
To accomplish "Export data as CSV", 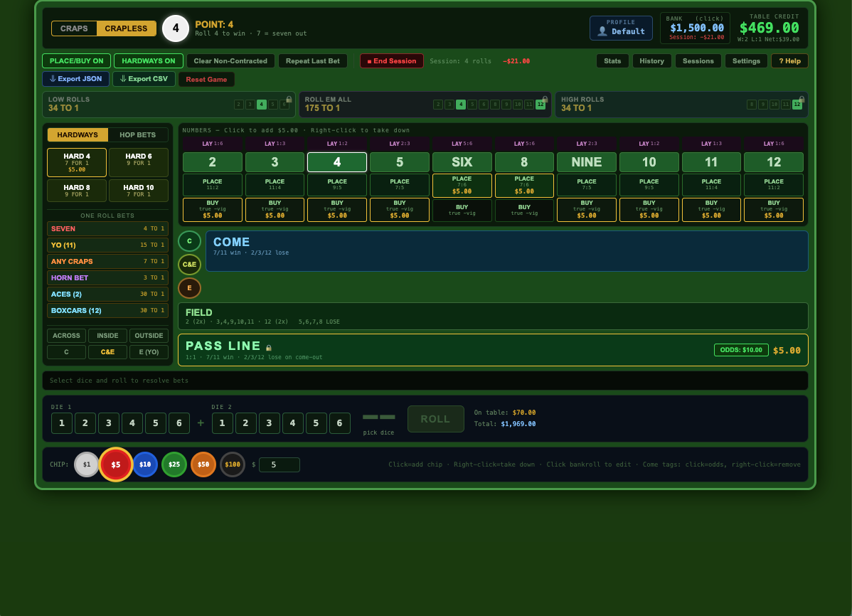I will click(144, 79).
